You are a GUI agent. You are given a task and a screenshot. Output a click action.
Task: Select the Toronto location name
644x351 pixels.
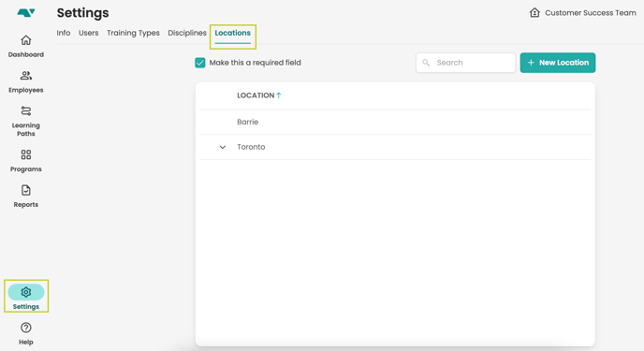tap(251, 147)
